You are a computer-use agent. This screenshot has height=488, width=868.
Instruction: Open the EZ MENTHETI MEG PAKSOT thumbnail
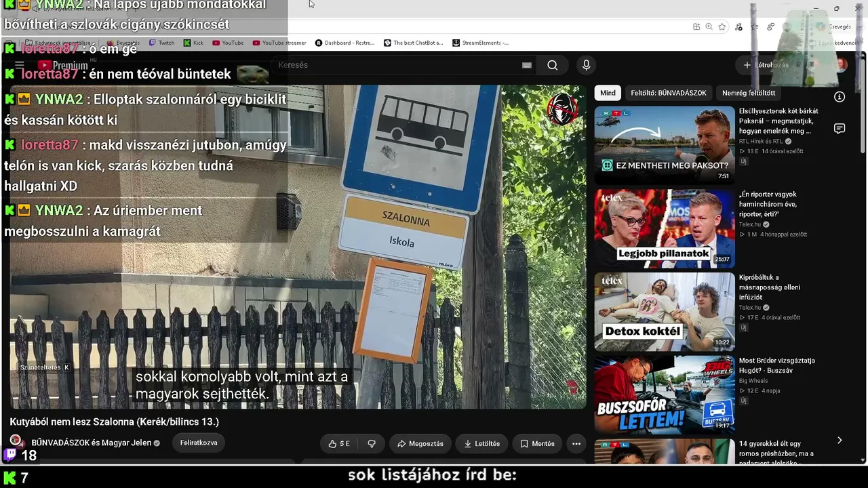[665, 145]
